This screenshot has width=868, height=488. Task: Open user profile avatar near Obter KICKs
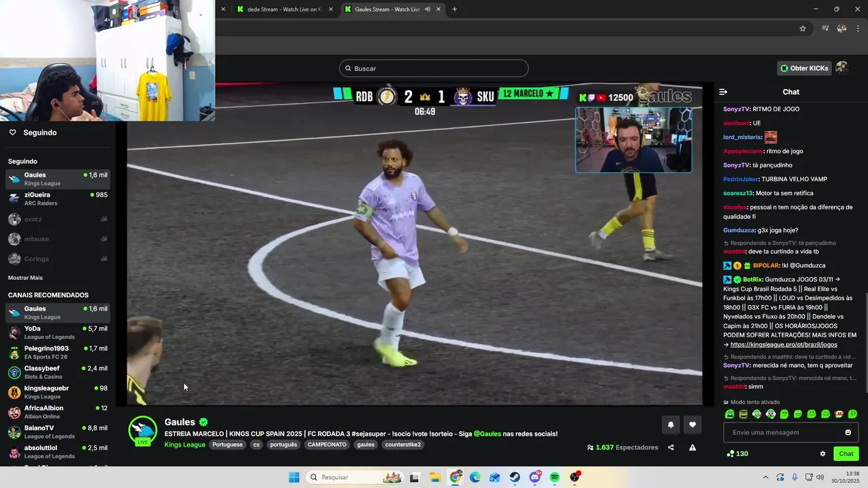click(842, 68)
